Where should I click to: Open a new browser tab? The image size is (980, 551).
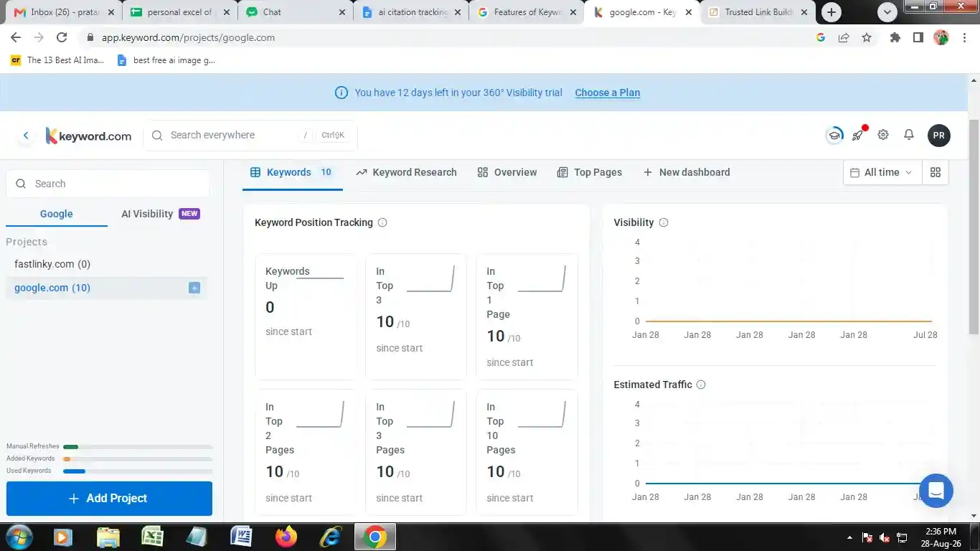(831, 12)
